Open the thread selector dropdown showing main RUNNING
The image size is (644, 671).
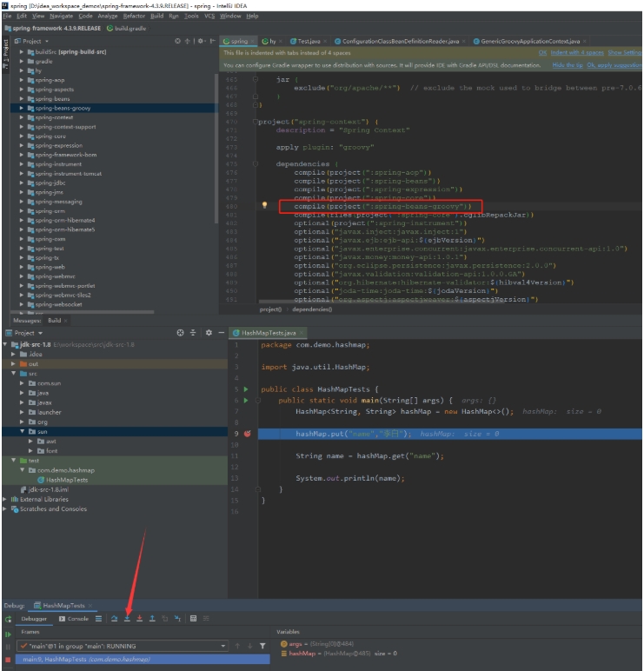pyautogui.click(x=123, y=646)
